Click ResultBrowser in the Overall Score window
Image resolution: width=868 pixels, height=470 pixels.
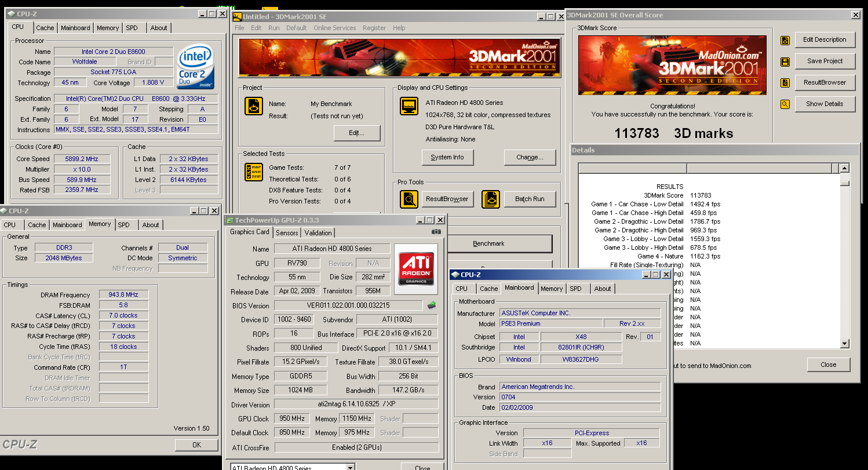(825, 83)
